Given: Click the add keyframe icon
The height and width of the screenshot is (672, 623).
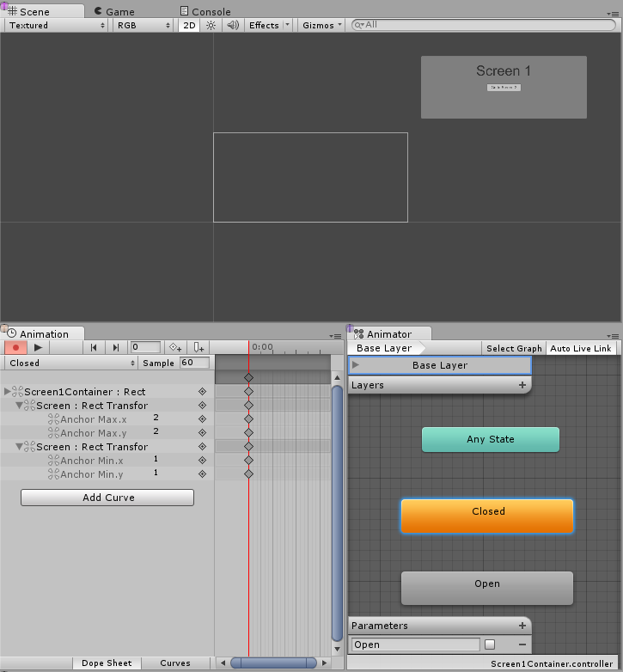Looking at the screenshot, I should point(175,347).
